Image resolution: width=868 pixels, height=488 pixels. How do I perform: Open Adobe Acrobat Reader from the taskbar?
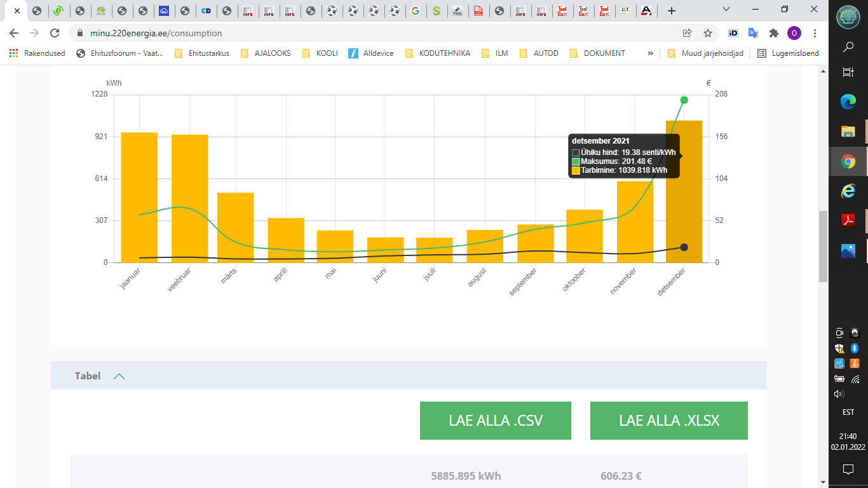coord(848,220)
